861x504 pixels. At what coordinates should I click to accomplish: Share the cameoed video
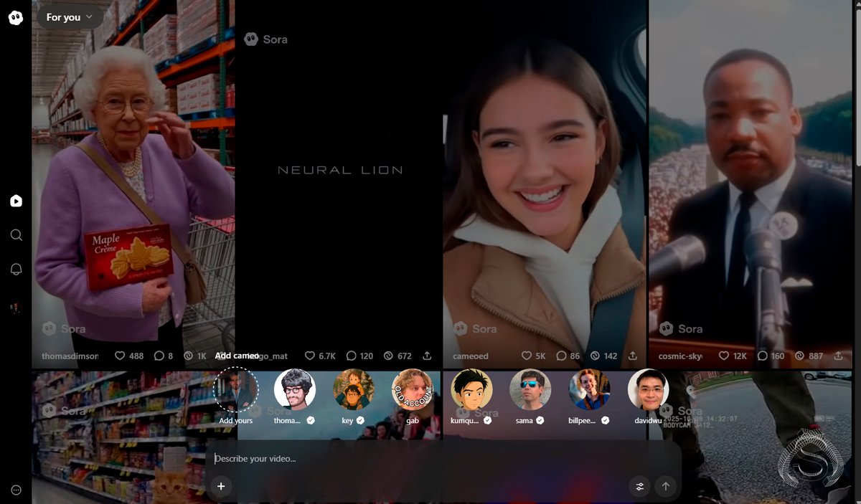pyautogui.click(x=633, y=356)
